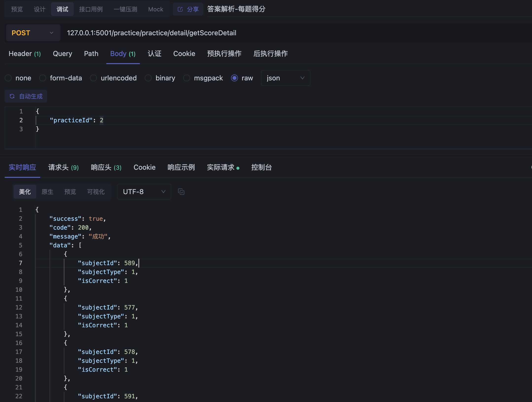Select the raw radio option

(234, 78)
